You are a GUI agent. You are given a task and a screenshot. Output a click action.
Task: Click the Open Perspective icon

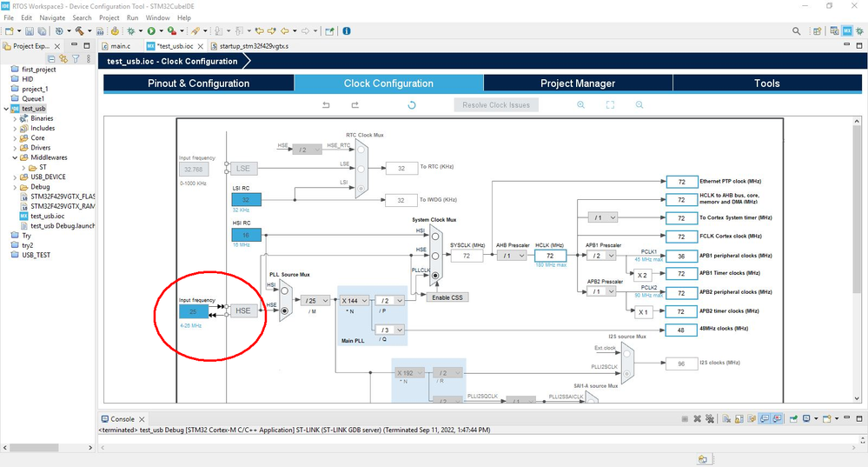coord(817,31)
